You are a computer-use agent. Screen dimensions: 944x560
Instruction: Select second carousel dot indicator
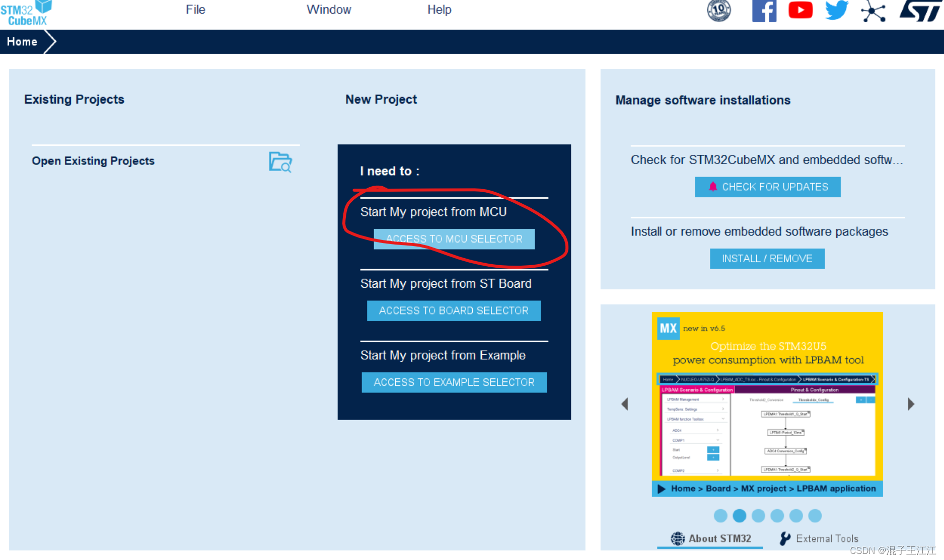click(x=740, y=516)
